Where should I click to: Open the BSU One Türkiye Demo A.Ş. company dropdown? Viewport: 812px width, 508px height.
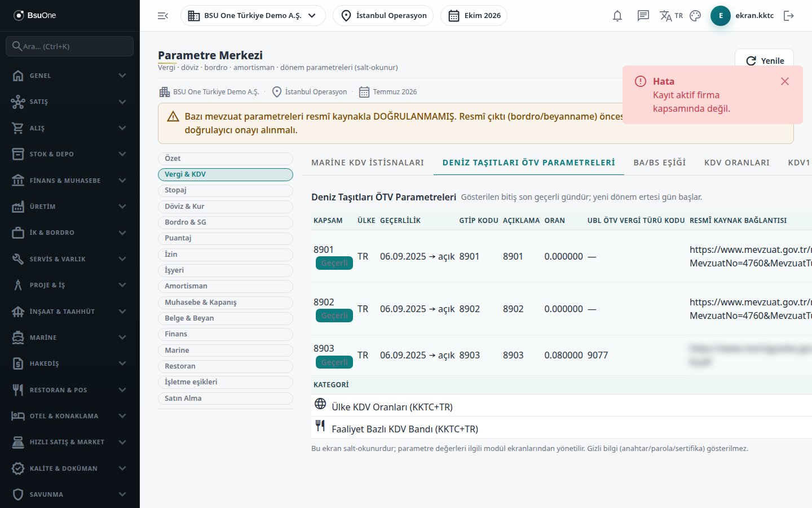pos(253,16)
